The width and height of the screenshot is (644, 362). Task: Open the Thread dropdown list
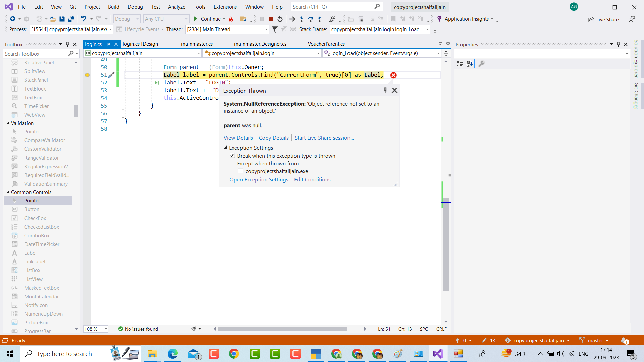tap(266, 29)
